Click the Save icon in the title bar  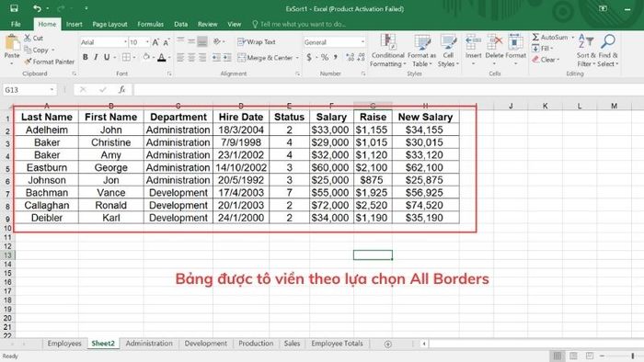(x=14, y=8)
